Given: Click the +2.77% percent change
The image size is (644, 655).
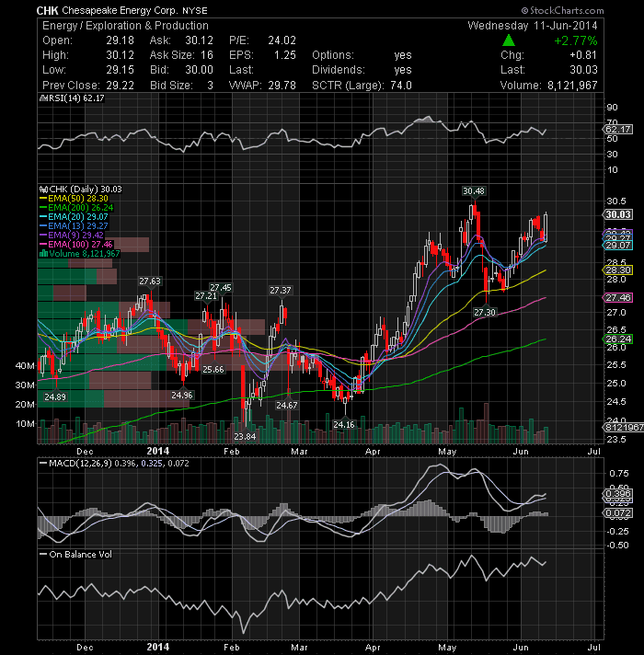Looking at the screenshot, I should [576, 40].
